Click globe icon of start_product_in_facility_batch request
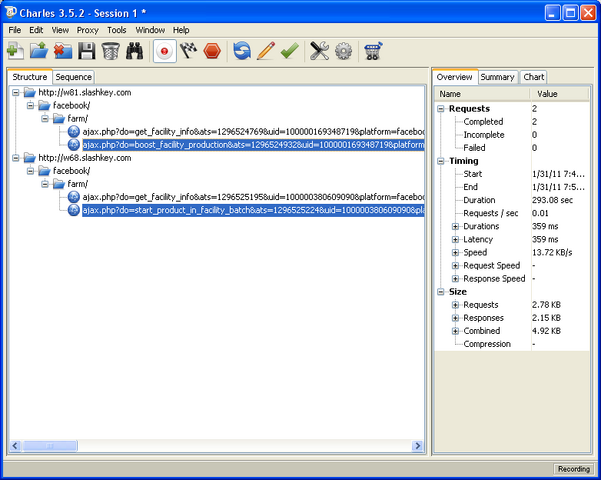The height and width of the screenshot is (480, 601). point(74,210)
